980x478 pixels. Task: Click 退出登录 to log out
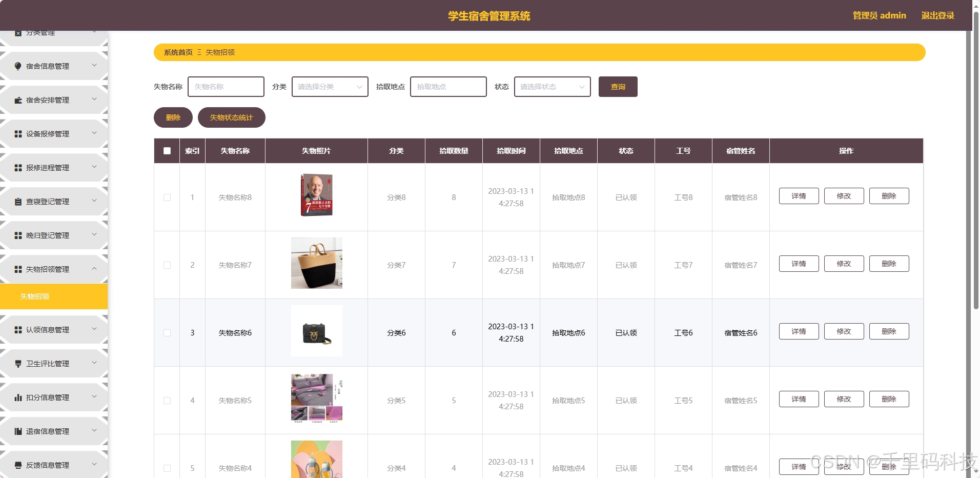click(x=937, y=15)
